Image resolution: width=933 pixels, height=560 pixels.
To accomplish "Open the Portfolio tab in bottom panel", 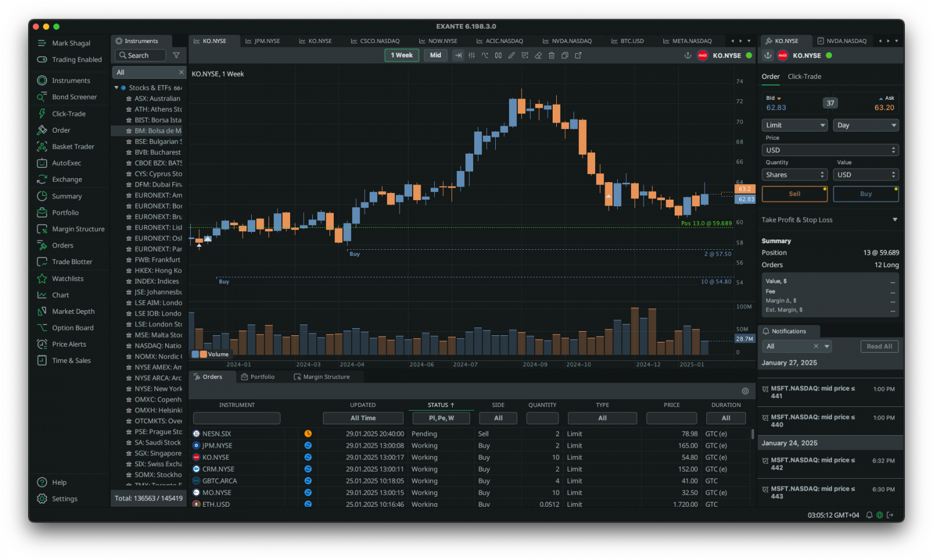I will point(258,377).
